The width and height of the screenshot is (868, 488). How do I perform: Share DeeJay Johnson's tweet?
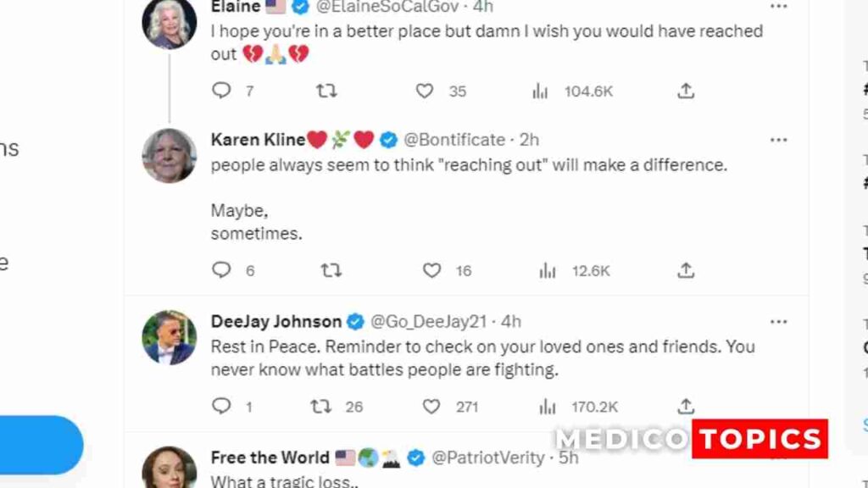[686, 406]
